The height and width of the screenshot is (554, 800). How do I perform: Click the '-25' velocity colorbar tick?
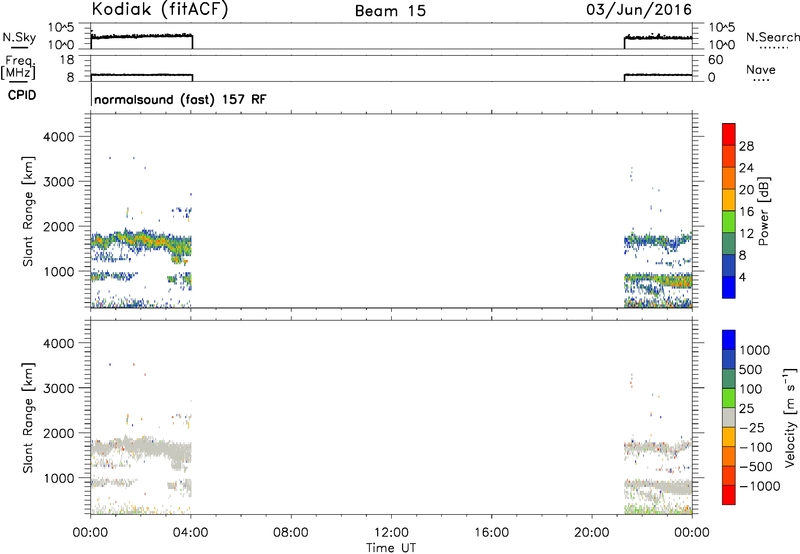click(753, 428)
